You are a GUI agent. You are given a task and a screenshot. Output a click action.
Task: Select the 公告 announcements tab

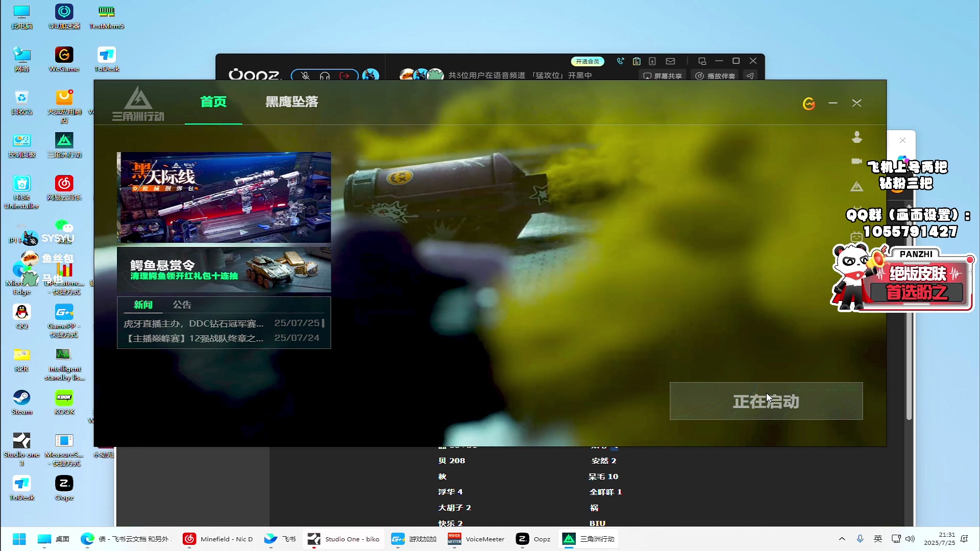(x=182, y=305)
